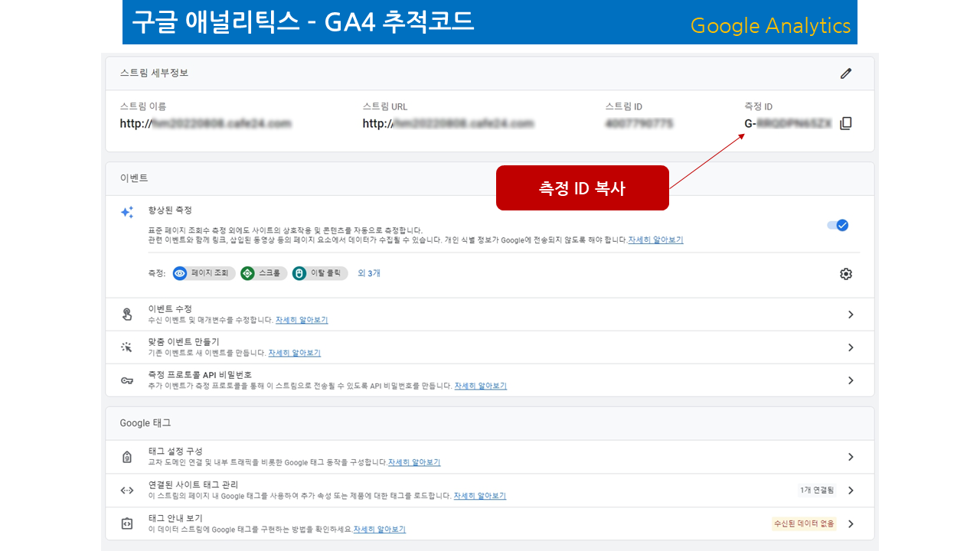Screen dimensions: 980x551
Task: Click the Google 태그 section header
Action: click(x=145, y=423)
